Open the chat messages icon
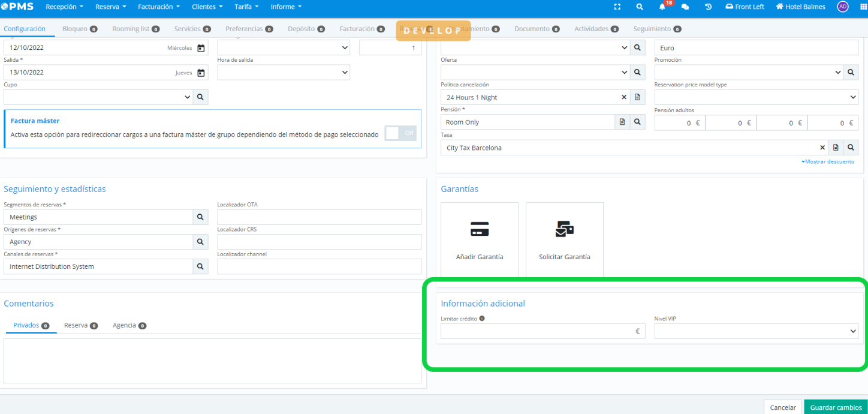This screenshot has width=868, height=414. click(x=685, y=7)
